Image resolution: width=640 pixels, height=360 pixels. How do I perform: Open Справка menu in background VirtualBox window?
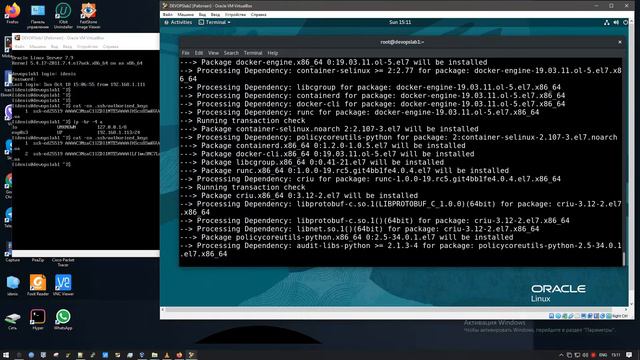point(111,47)
